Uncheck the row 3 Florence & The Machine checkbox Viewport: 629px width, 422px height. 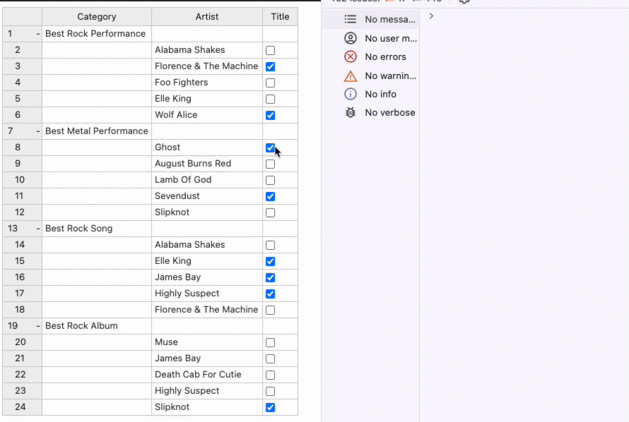270,66
